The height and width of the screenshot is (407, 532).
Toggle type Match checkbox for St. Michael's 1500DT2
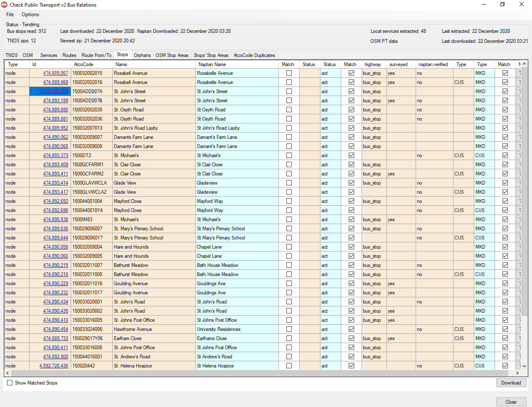pyautogui.click(x=505, y=155)
